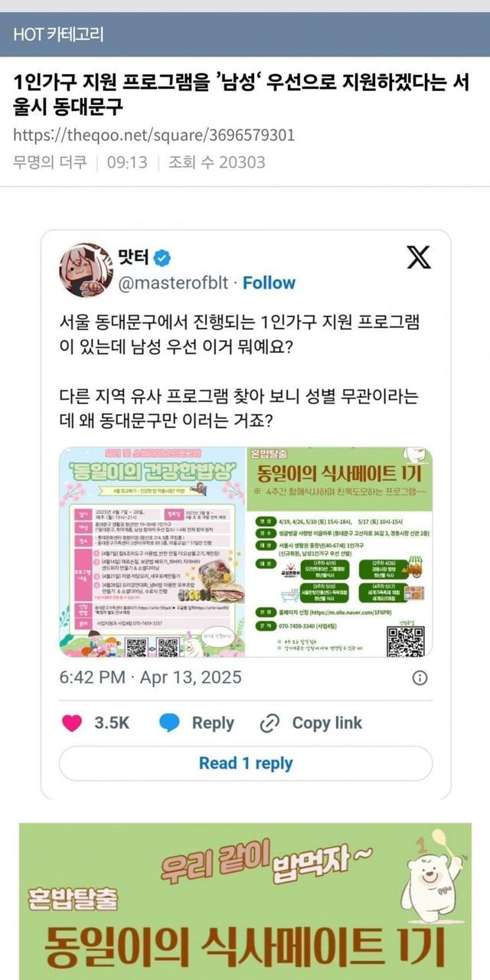This screenshot has width=490, height=980.
Task: Open the green 식사메이트 1기 poster thumbnail
Action: pos(339,551)
